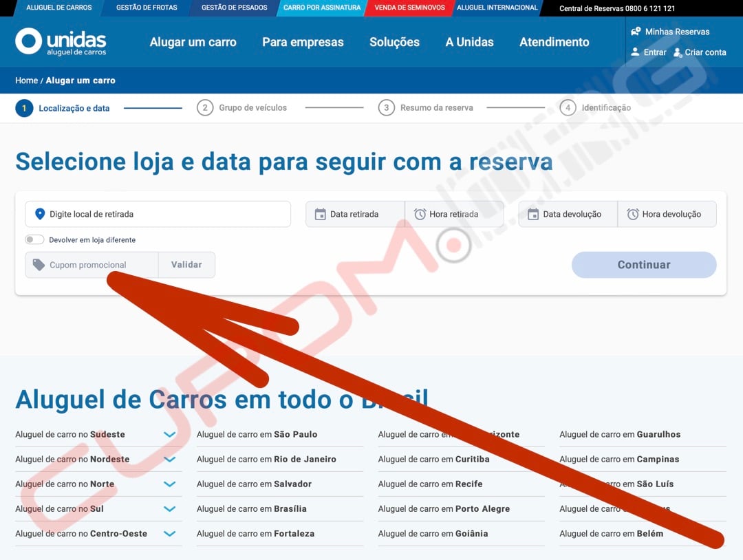Select step 3 Resumo da reserva
The image size is (743, 560).
click(426, 107)
